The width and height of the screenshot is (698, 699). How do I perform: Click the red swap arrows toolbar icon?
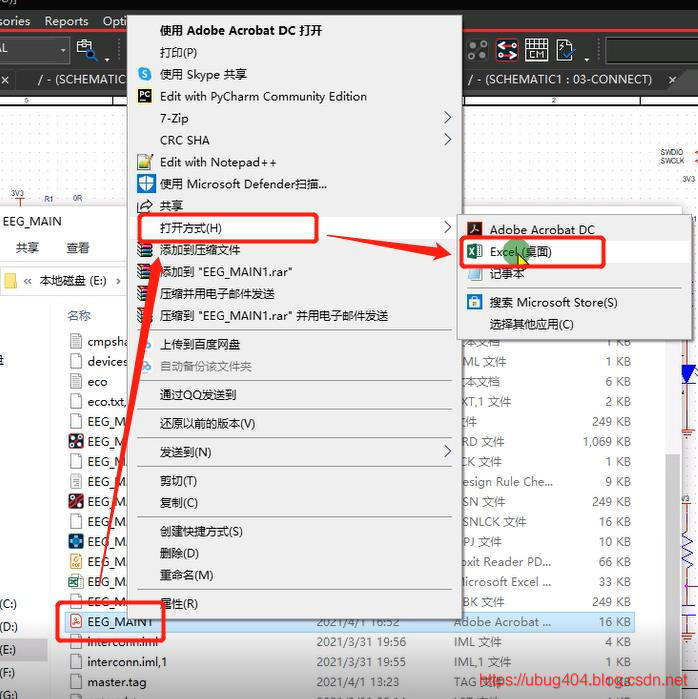[x=507, y=49]
